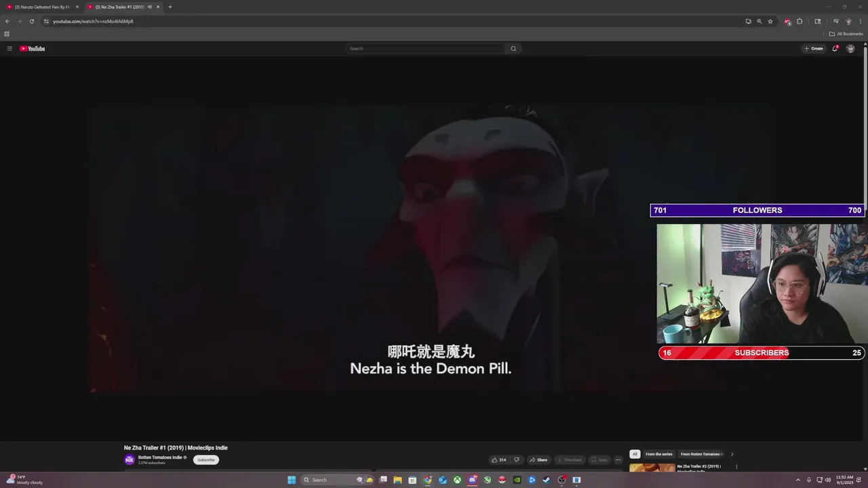Close the Ne Zha Trailer tab

point(158,7)
